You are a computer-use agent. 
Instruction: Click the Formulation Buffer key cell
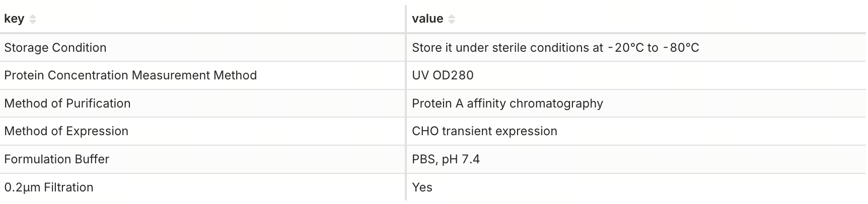(57, 159)
